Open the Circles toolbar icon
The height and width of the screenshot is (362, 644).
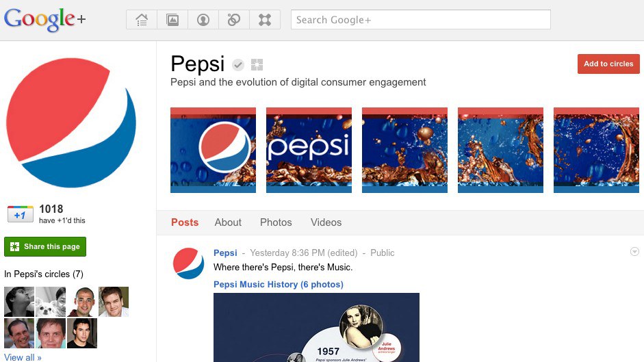coord(234,20)
